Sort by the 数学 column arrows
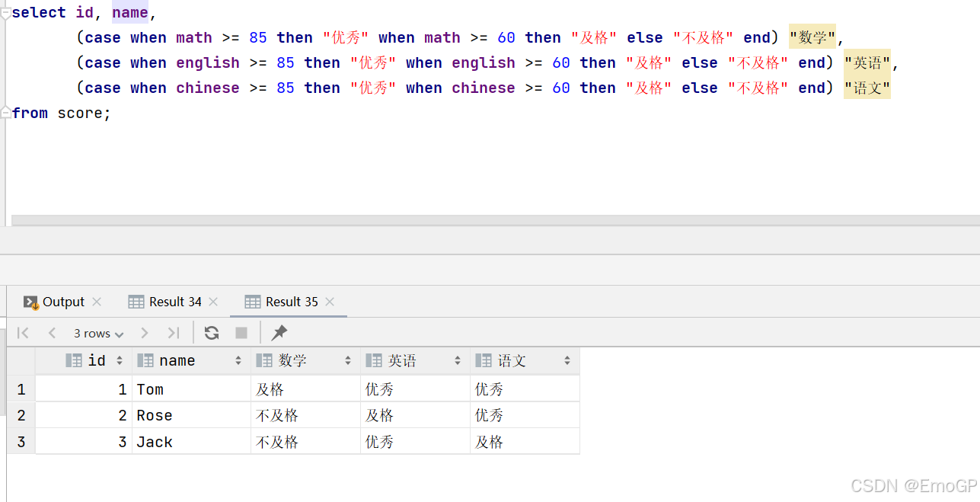Image resolution: width=980 pixels, height=502 pixels. pos(348,360)
